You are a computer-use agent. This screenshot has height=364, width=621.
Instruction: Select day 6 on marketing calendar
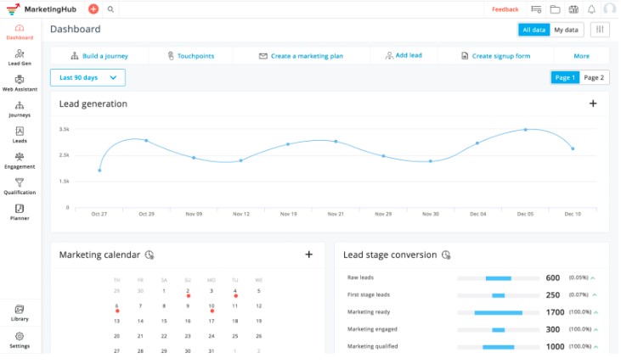(x=117, y=306)
